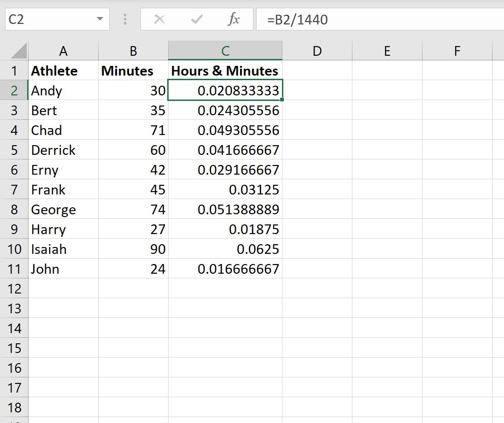Click the Enter checkmark icon
Image resolution: width=504 pixels, height=423 pixels.
[196, 19]
